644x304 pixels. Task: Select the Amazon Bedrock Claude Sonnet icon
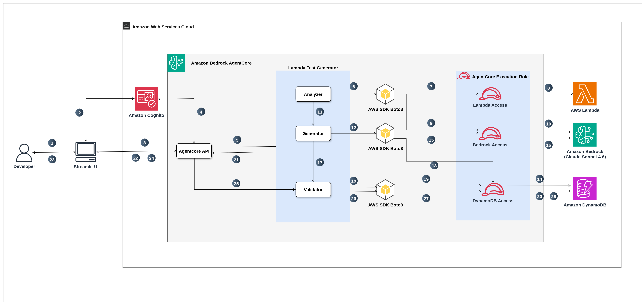pos(585,135)
